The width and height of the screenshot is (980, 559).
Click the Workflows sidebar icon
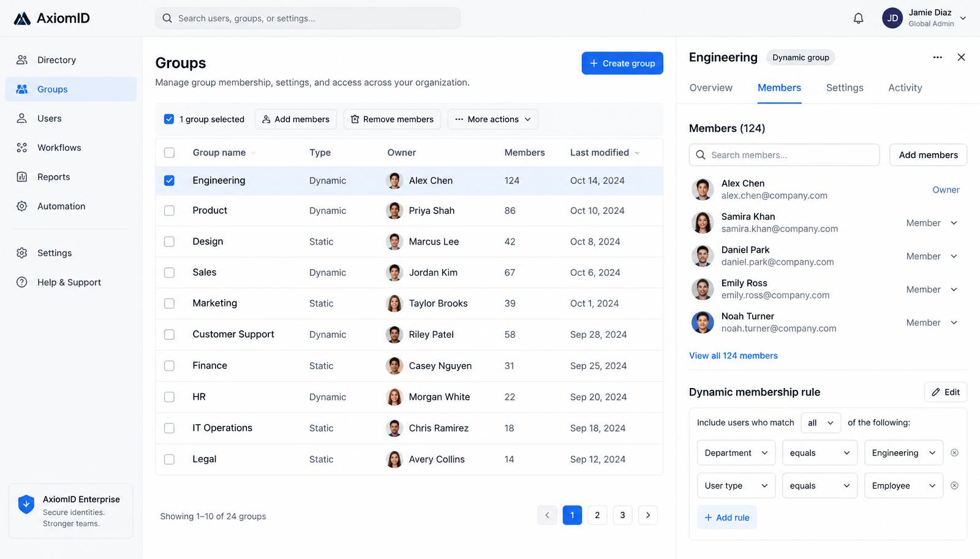(x=22, y=148)
